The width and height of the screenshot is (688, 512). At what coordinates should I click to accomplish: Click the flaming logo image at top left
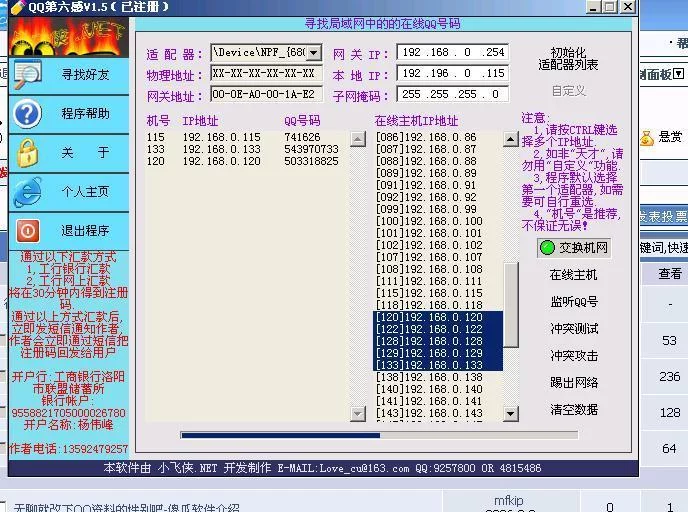click(68, 37)
